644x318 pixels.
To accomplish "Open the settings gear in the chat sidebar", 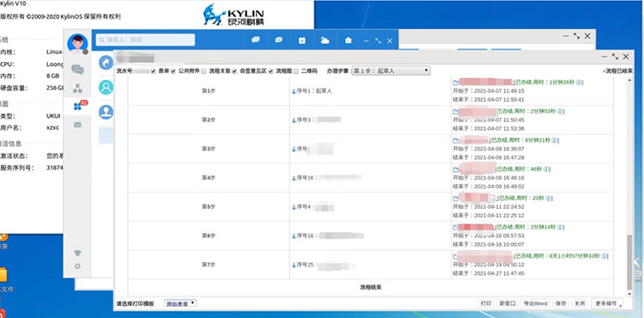I will (x=77, y=266).
